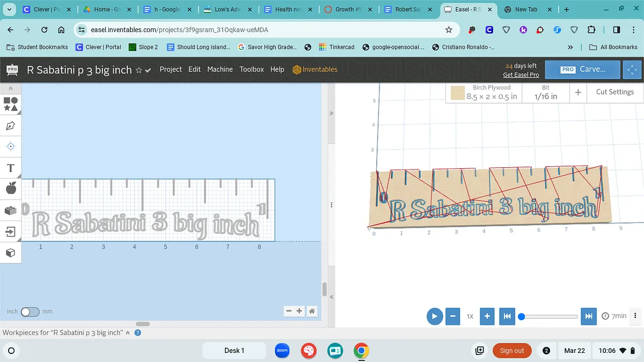Viewport: 644px width, 362px height.
Task: Toggle the star favorite on project title
Action: click(139, 70)
